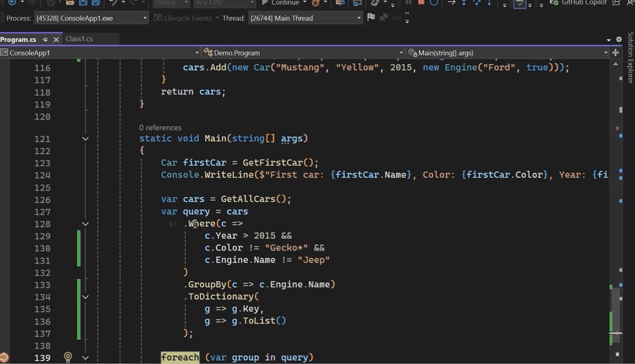Click Lifecycle Events button

click(187, 18)
